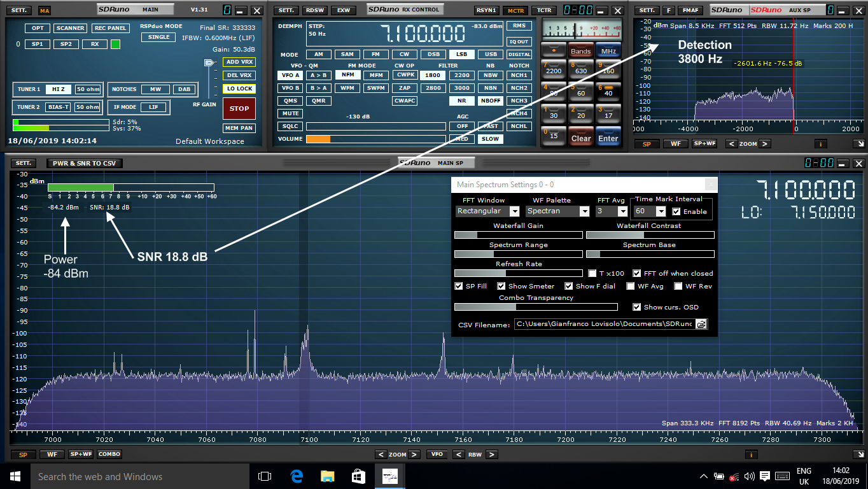868x489 pixels.
Task: Switch Main SP to COMBO view
Action: tap(109, 455)
